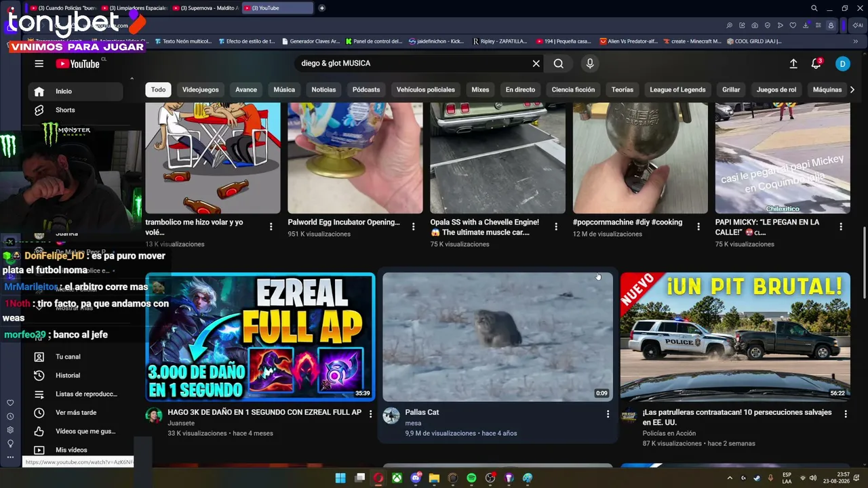Open the Policías en Acción channel link
The image size is (868, 488).
(669, 433)
